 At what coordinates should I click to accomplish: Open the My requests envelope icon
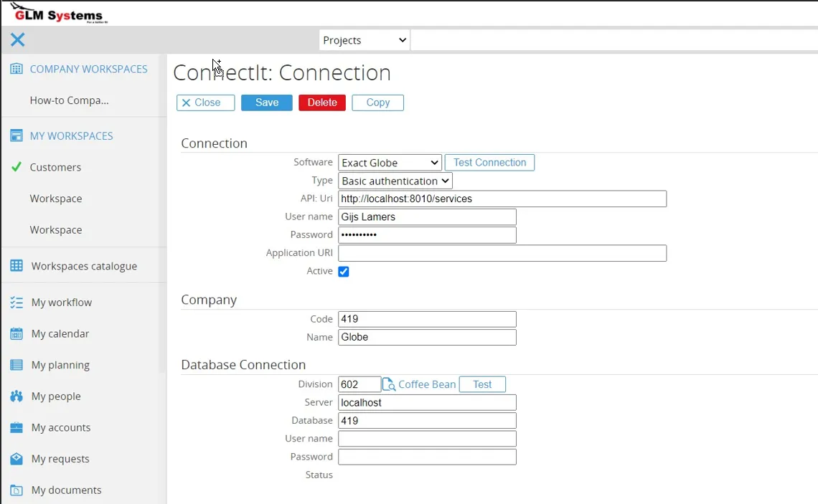tap(17, 459)
